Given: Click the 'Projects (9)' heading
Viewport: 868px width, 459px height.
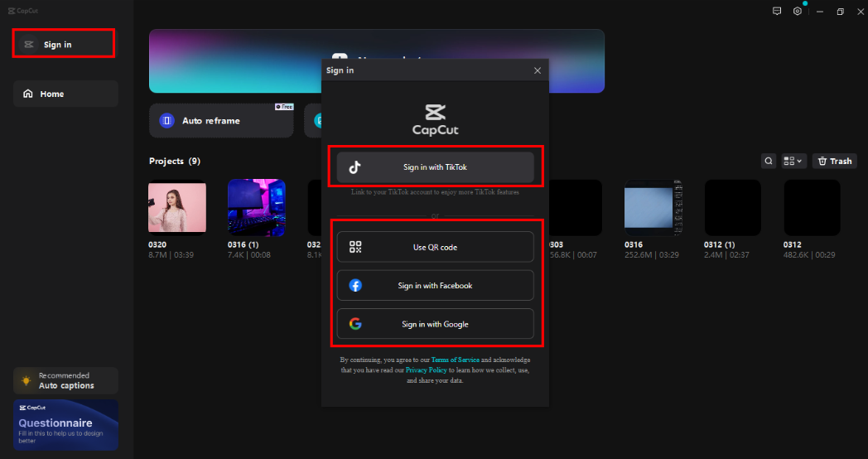Looking at the screenshot, I should click(175, 161).
